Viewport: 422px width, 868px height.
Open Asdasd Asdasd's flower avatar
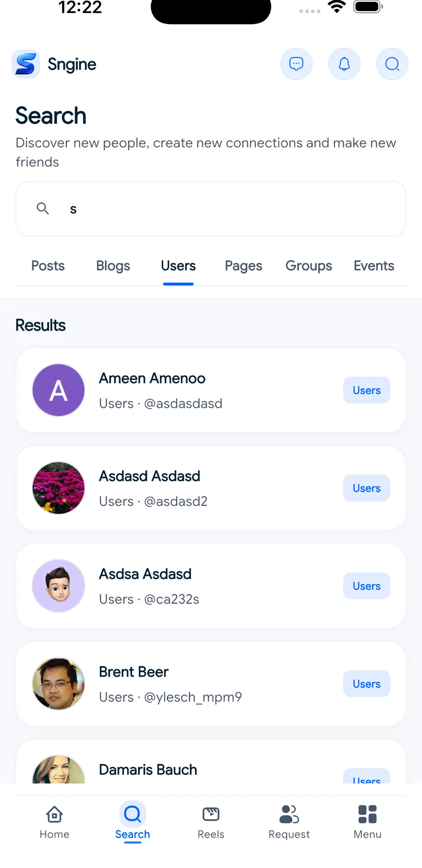(x=59, y=488)
